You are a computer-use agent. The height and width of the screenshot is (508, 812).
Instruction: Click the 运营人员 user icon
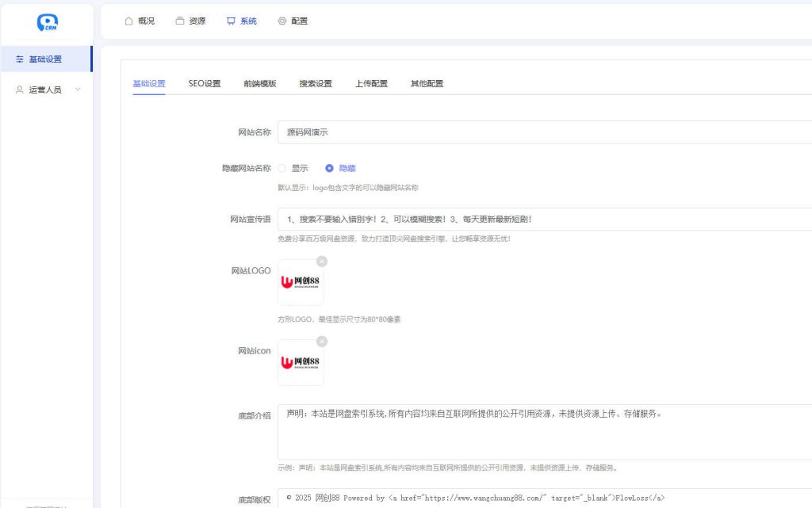[20, 90]
